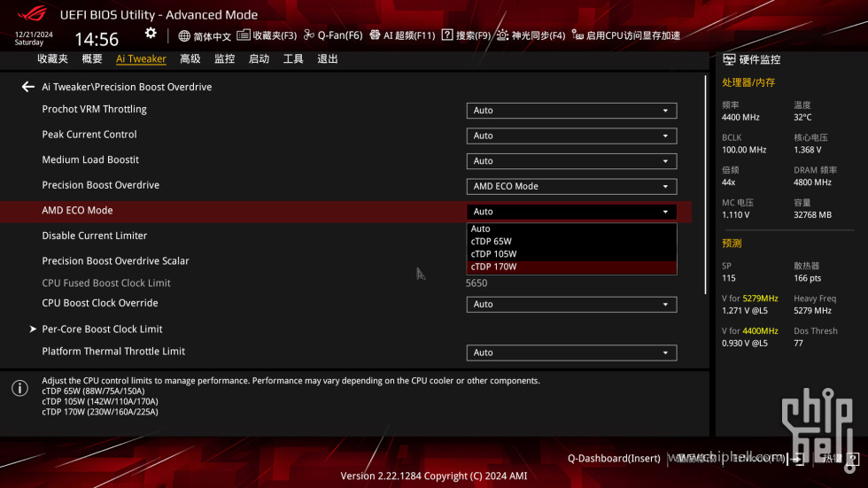Open Medium Load Boostit dropdown
Screen dimensions: 868x488
[571, 161]
